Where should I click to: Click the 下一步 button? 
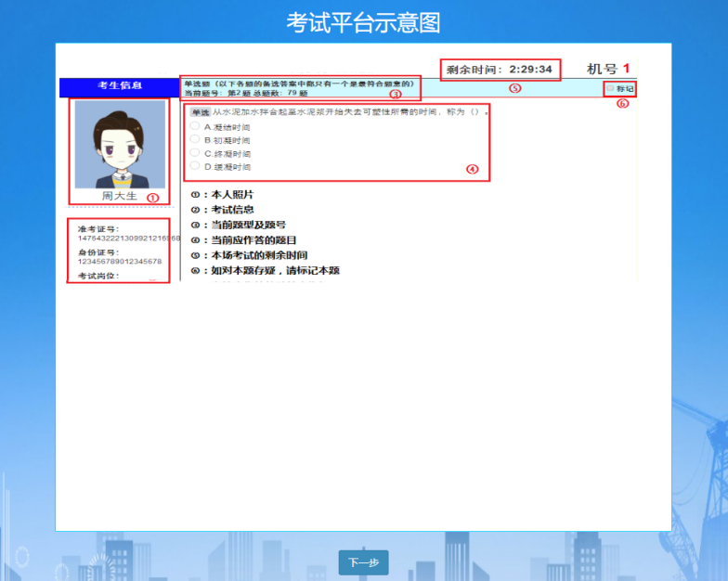[363, 562]
